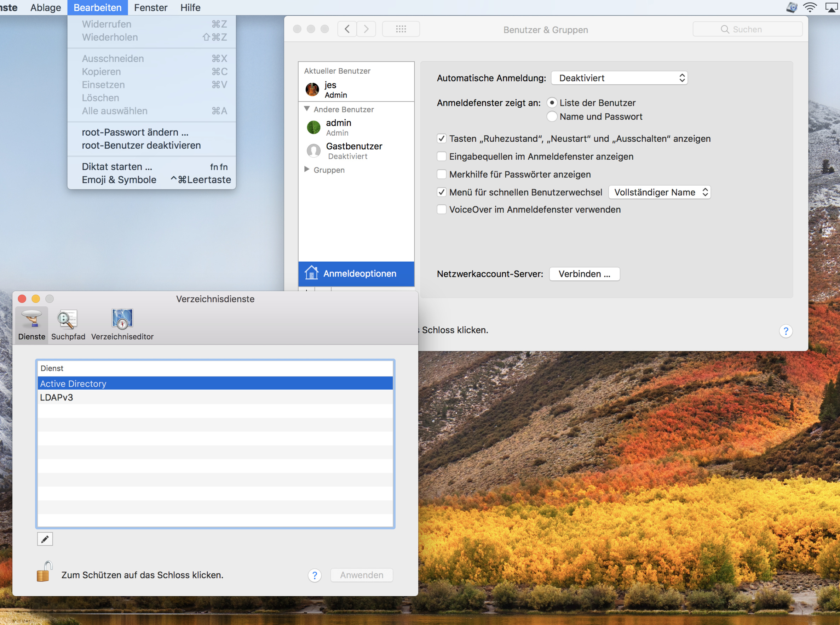The width and height of the screenshot is (840, 625).
Task: Enable Merkhilfe für Passwörter anzeigen checkbox
Action: pyautogui.click(x=441, y=175)
